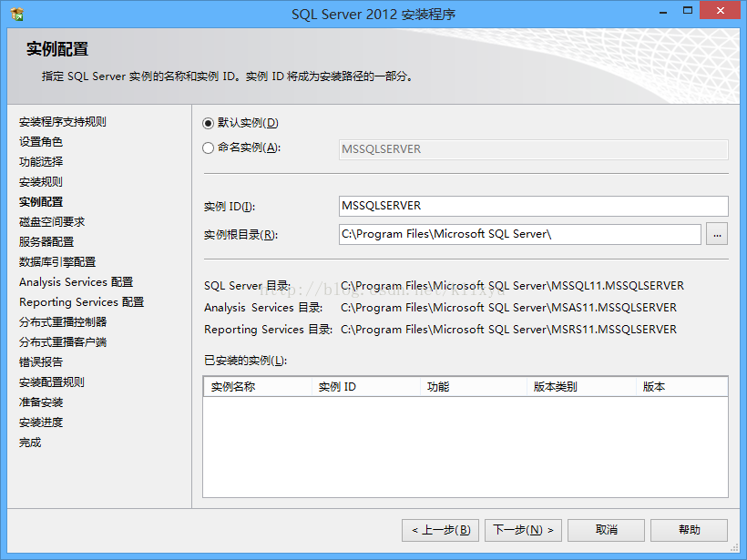Click the SQL Server setup title bar icon
This screenshot has height=560, width=747.
click(16, 15)
